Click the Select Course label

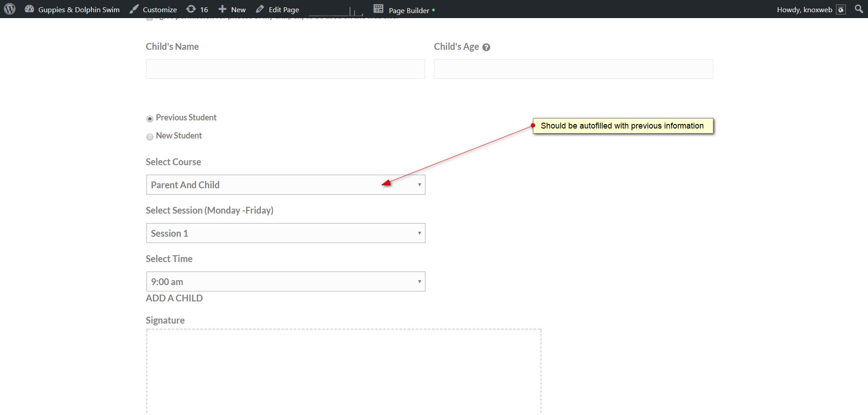click(173, 162)
